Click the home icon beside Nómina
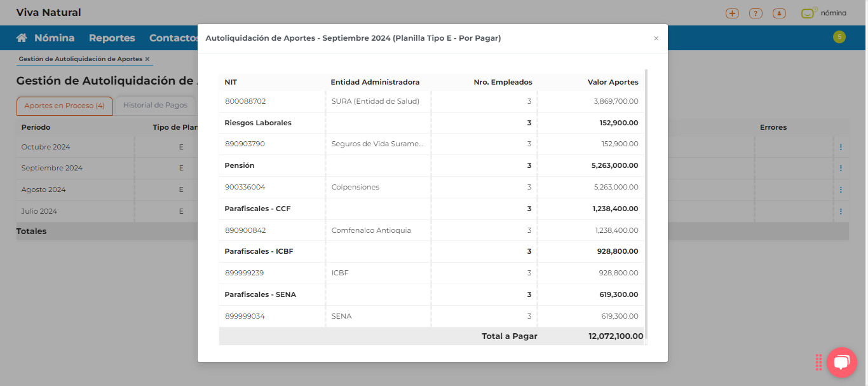Image resolution: width=868 pixels, height=386 pixels. coord(22,38)
